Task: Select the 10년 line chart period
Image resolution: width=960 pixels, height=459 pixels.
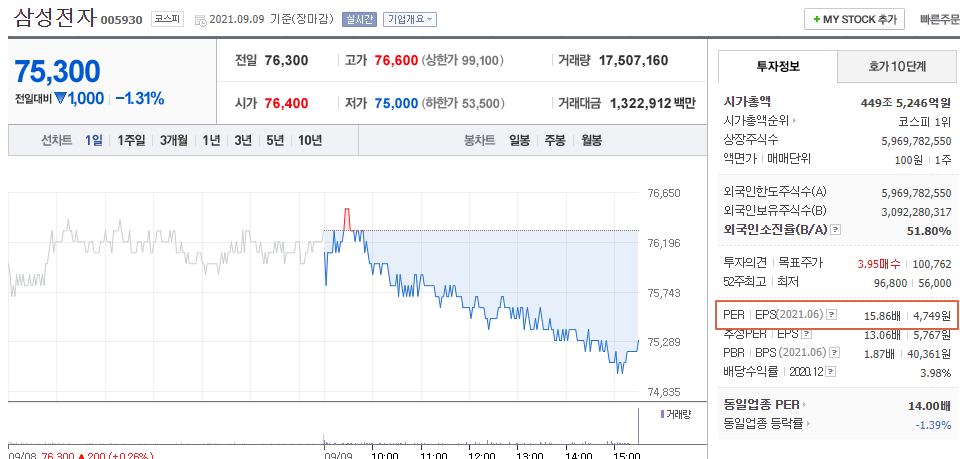Action: pos(310,140)
